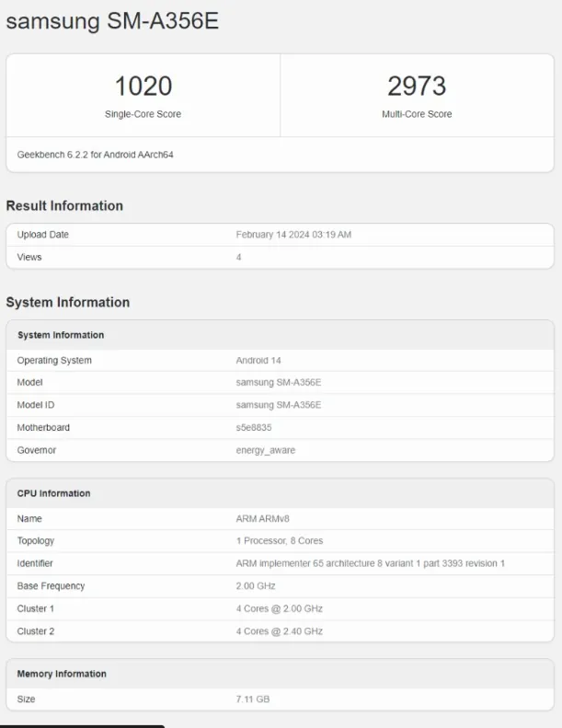
Task: Click Geekbench 6.2.2 for Android AArch64 text
Action: pos(95,155)
